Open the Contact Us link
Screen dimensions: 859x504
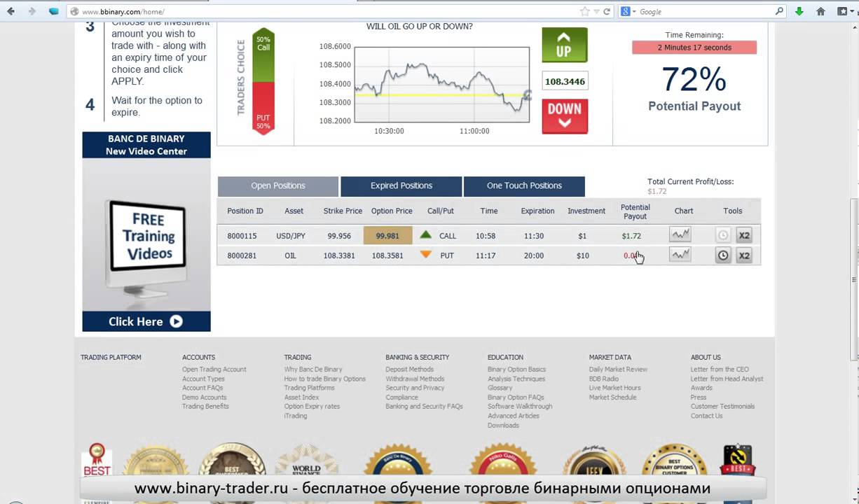pyautogui.click(x=706, y=416)
